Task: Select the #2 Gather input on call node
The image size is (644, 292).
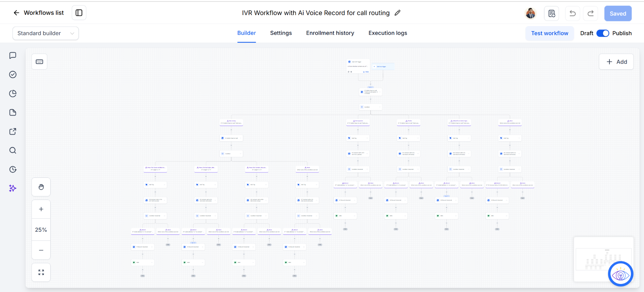Action: click(x=231, y=138)
